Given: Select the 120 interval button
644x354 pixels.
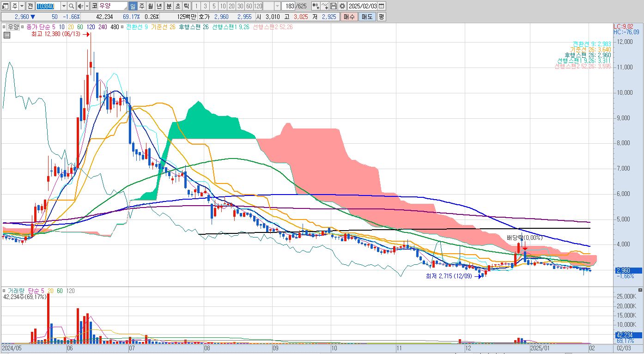Looking at the screenshot, I should [258, 6].
